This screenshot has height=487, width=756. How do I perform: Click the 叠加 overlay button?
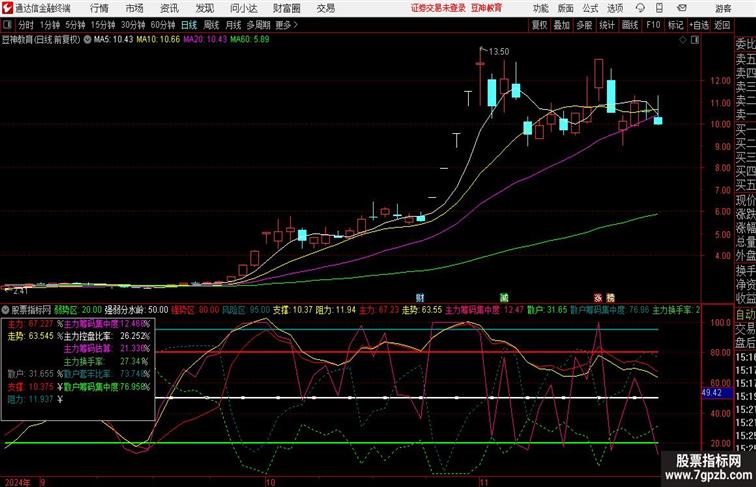pyautogui.click(x=562, y=25)
